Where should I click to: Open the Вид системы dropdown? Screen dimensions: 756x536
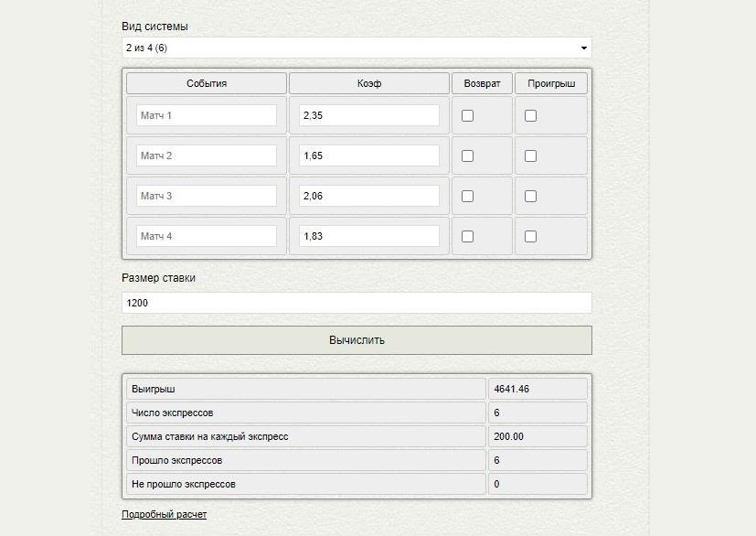357,48
